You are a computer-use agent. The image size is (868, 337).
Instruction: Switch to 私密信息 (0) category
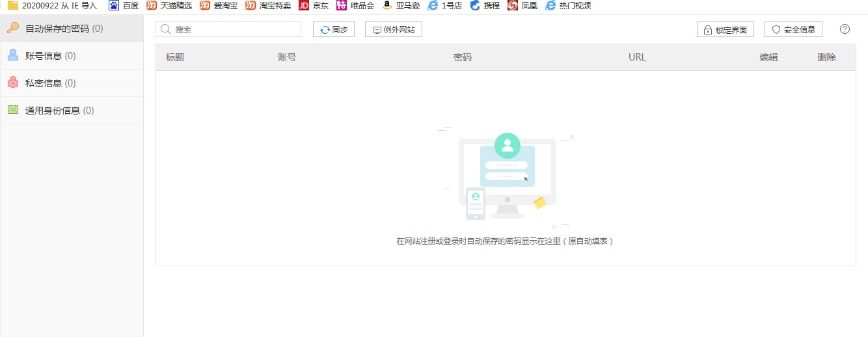point(72,83)
